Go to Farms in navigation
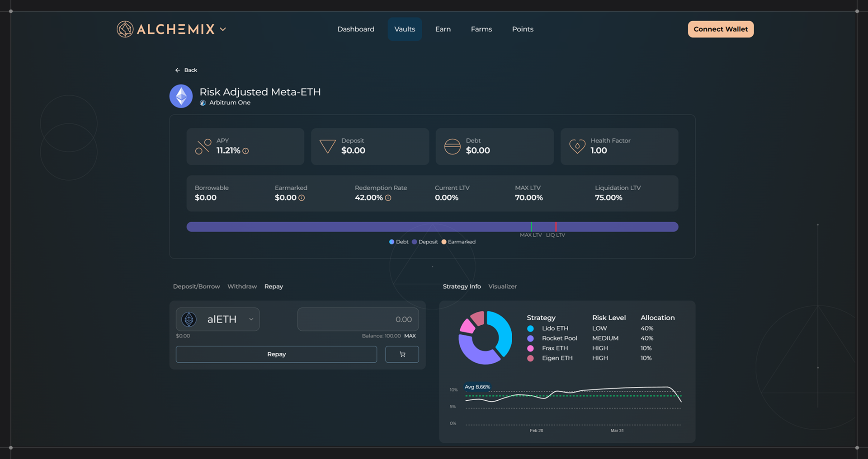Screen dimensions: 868x459 (481, 29)
